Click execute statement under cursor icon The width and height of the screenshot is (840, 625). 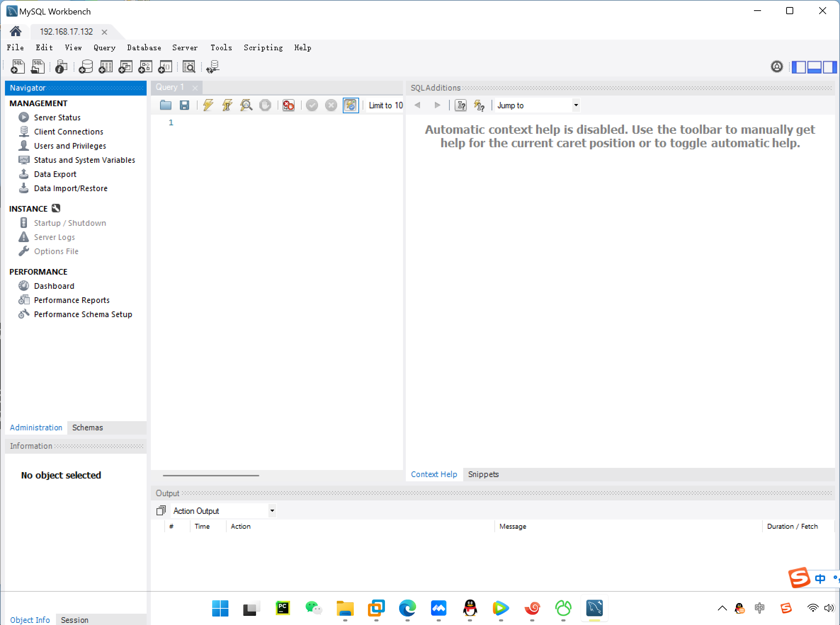coord(227,105)
